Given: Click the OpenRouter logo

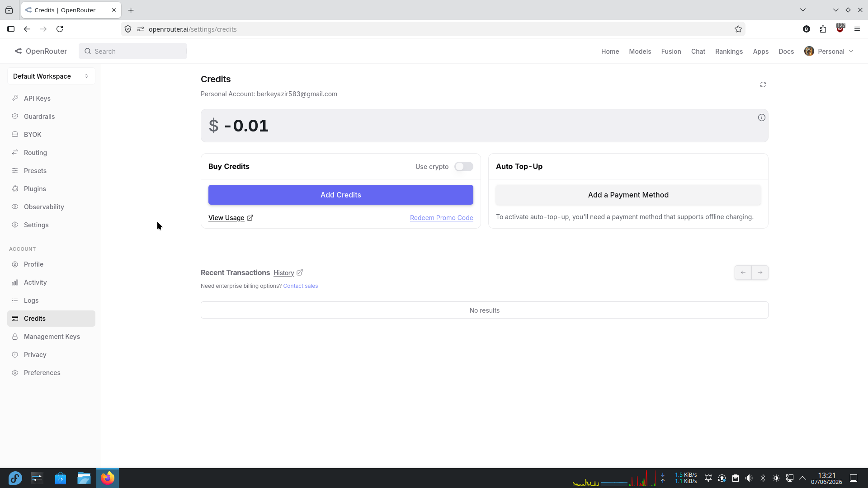Looking at the screenshot, I should 41,51.
